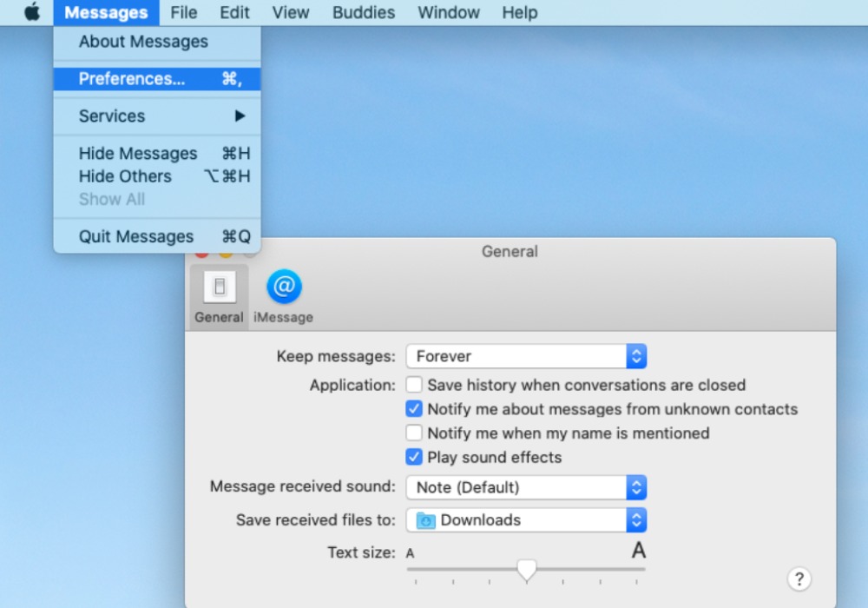Click the General window title text
Viewport: 868px width, 608px height.
click(510, 251)
